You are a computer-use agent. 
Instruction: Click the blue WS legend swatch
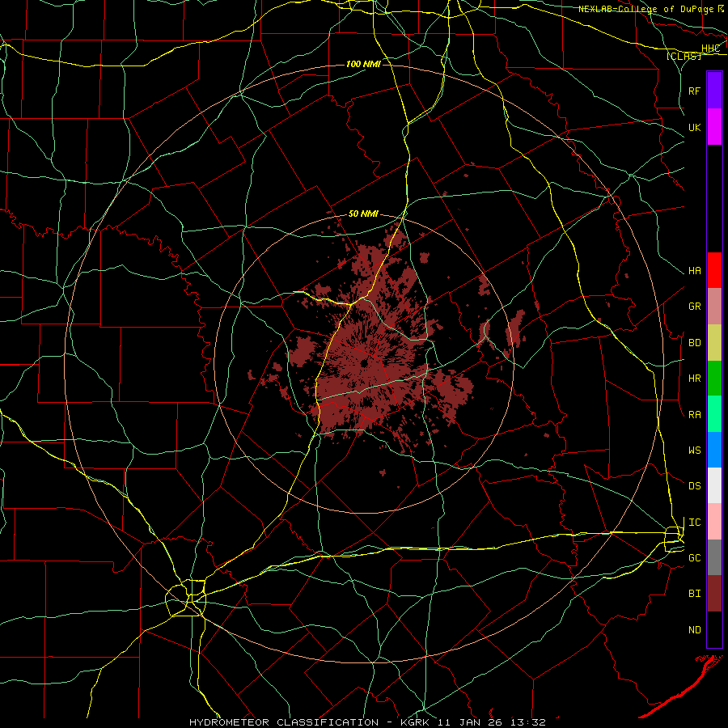tap(714, 450)
